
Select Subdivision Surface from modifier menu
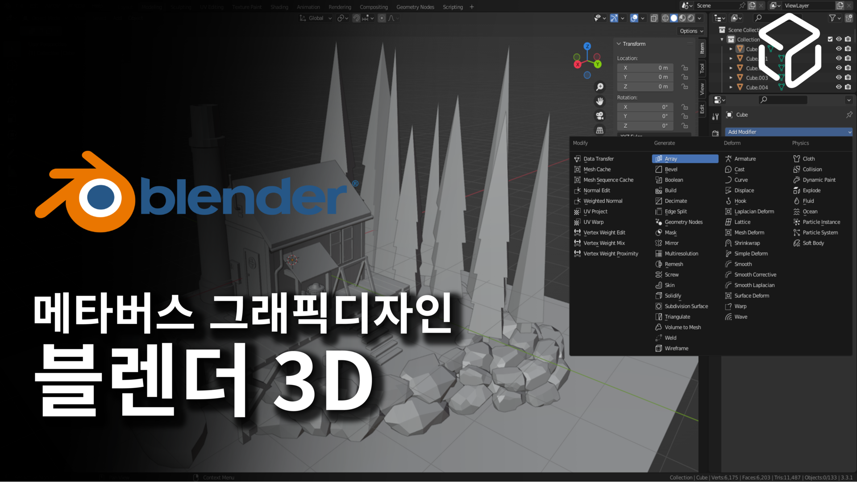(x=686, y=306)
